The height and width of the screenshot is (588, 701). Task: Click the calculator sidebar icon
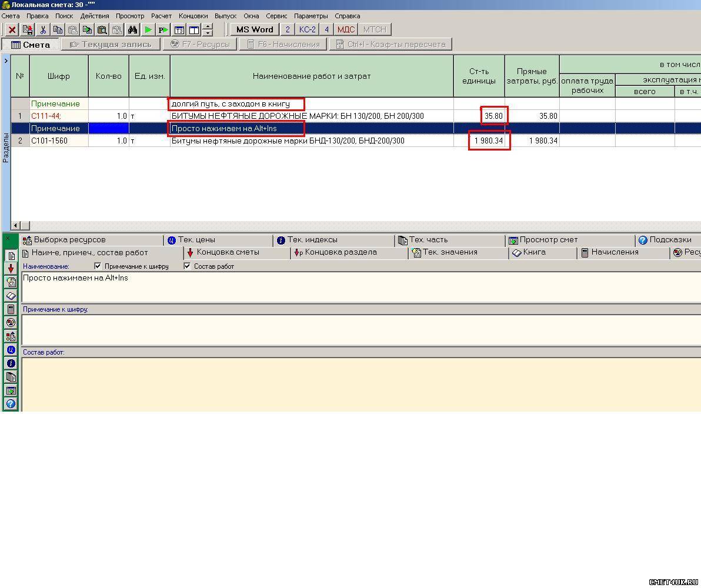pos(11,309)
